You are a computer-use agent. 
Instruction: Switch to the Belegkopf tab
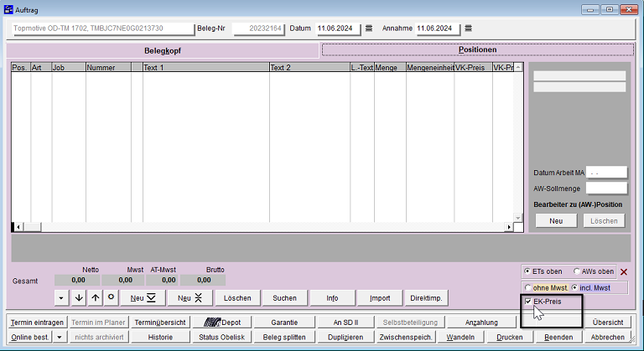[163, 50]
